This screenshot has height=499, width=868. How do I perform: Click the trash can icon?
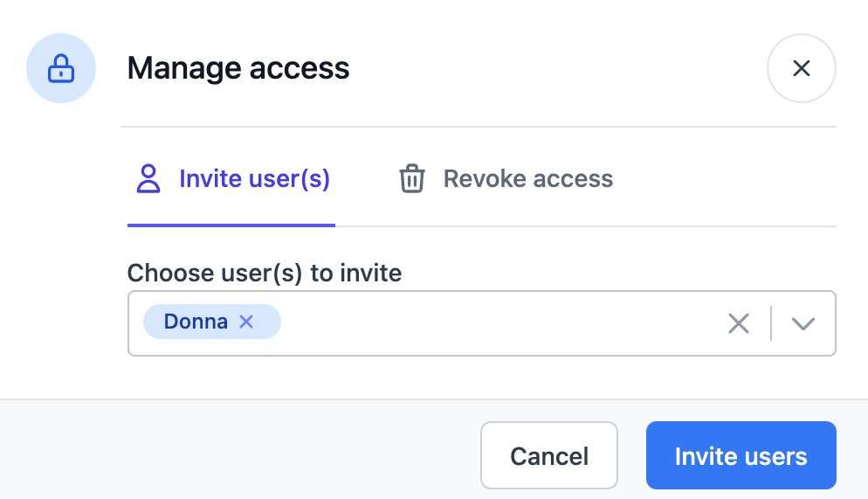click(x=411, y=179)
